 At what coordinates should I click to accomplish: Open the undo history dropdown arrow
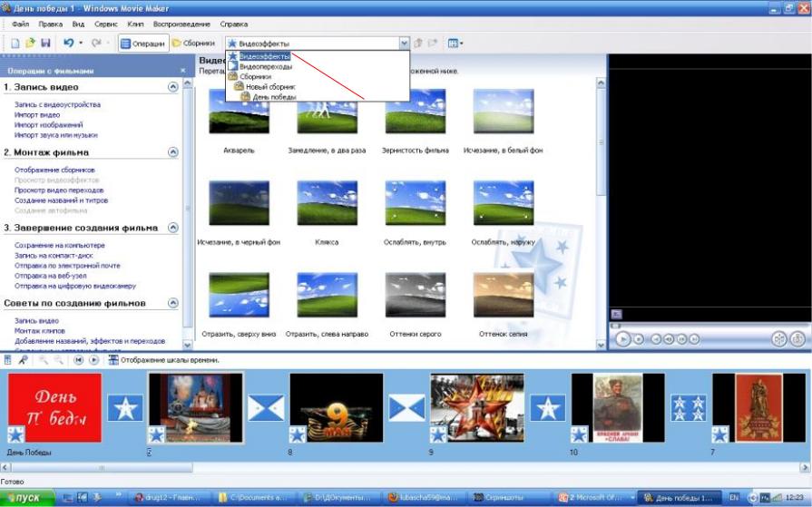[81, 44]
